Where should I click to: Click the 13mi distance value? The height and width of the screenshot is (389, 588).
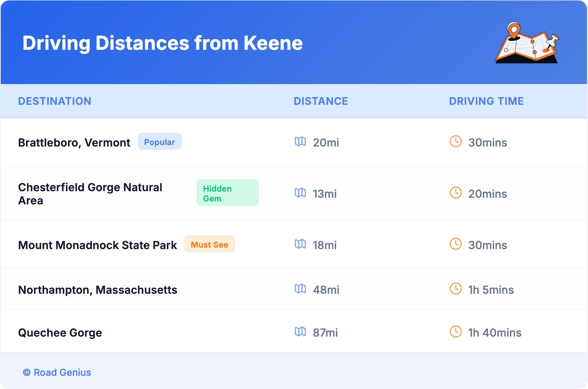tap(324, 194)
